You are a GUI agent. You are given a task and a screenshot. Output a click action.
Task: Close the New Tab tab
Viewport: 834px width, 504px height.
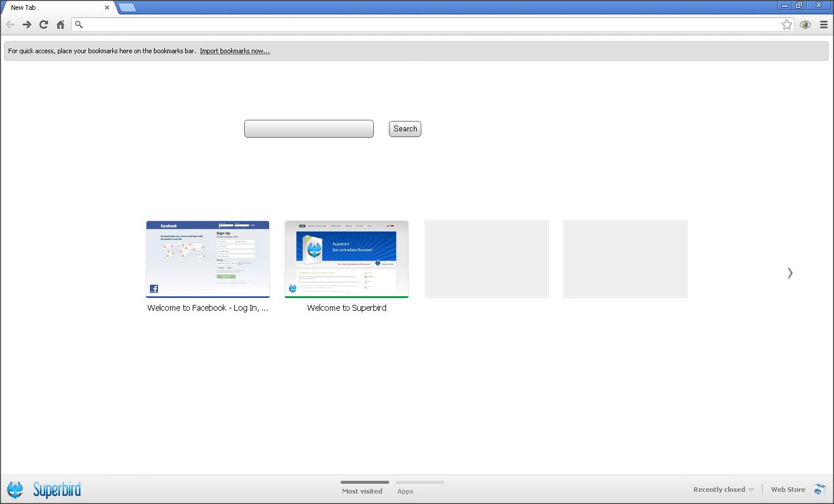click(107, 8)
